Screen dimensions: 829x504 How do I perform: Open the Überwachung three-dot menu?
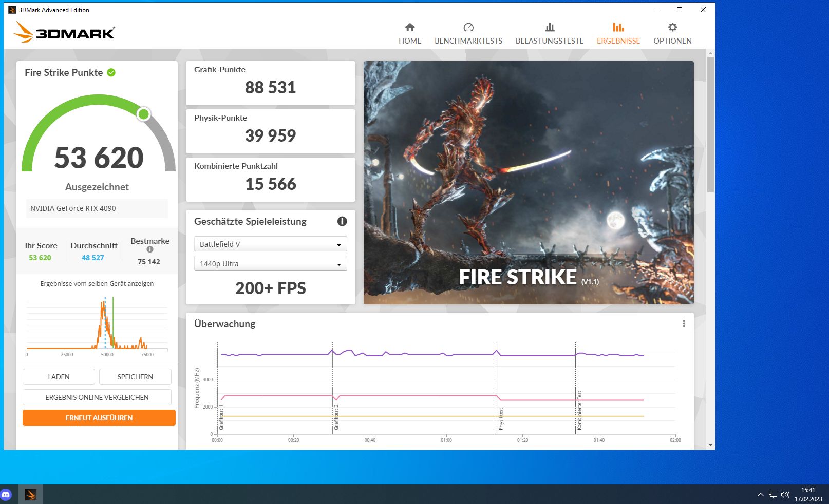684,324
